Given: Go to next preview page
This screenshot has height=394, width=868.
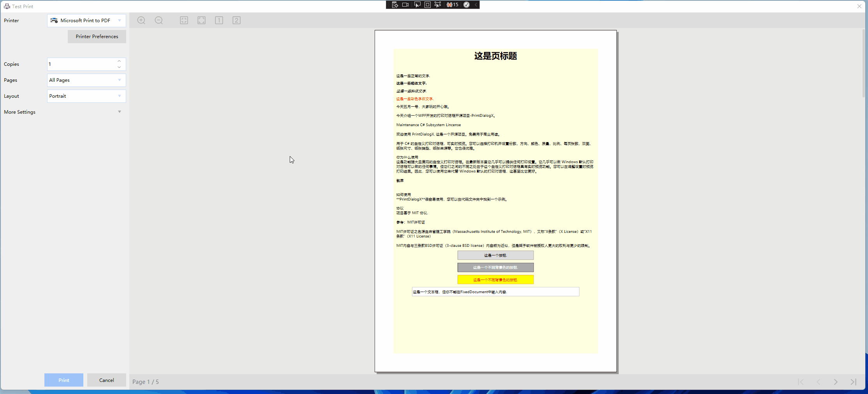Looking at the screenshot, I should pyautogui.click(x=836, y=382).
